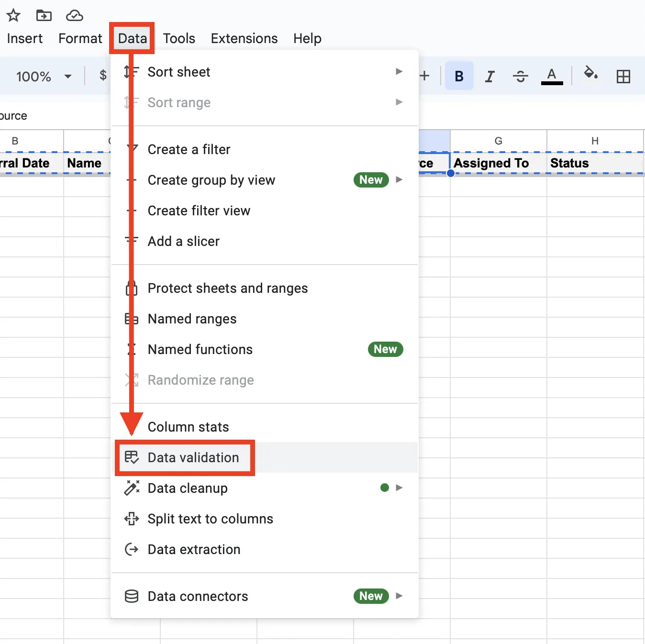This screenshot has width=645, height=644.
Task: Click the Split text to columns icon
Action: click(132, 519)
